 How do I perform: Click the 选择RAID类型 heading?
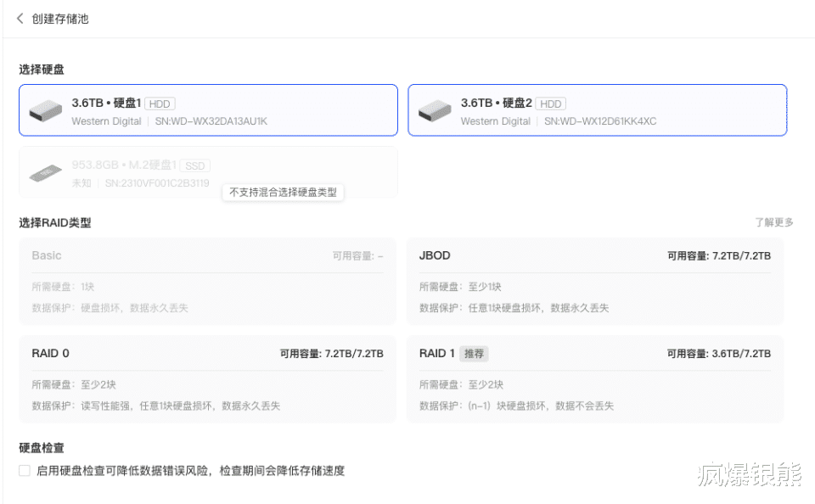(55, 223)
